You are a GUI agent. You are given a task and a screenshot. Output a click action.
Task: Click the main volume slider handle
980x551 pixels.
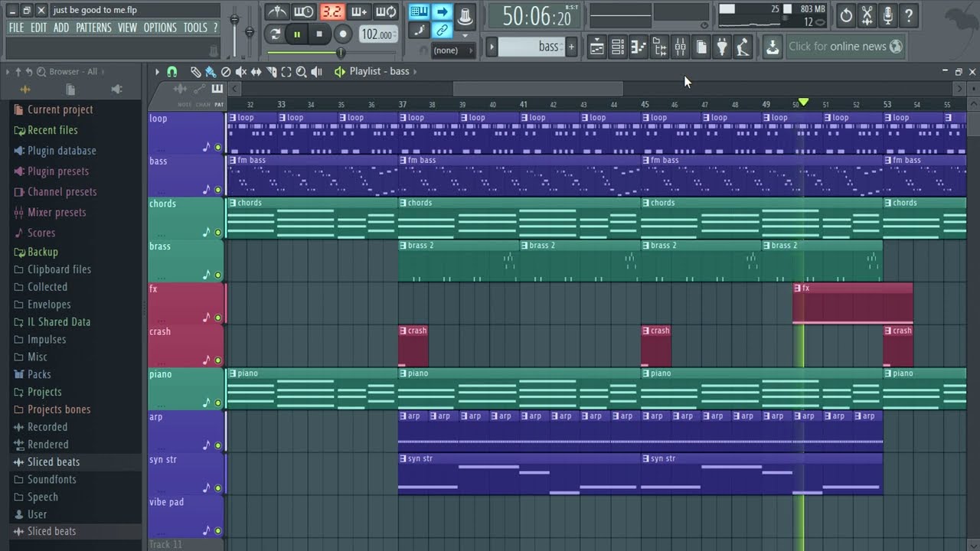[x=234, y=20]
